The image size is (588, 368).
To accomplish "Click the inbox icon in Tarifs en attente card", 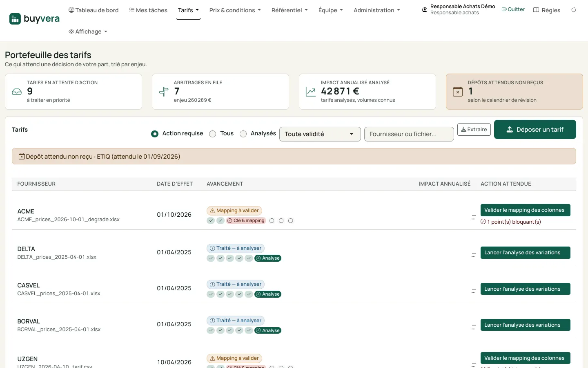I will click(17, 92).
